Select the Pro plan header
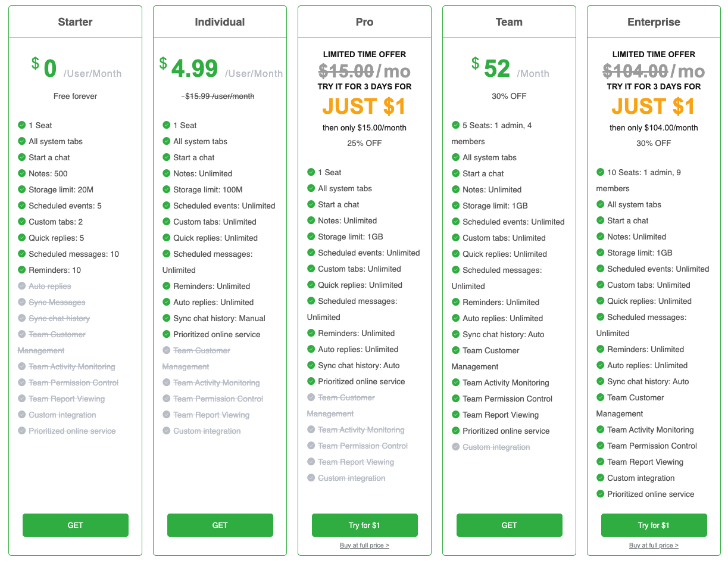The width and height of the screenshot is (728, 563). click(x=364, y=21)
